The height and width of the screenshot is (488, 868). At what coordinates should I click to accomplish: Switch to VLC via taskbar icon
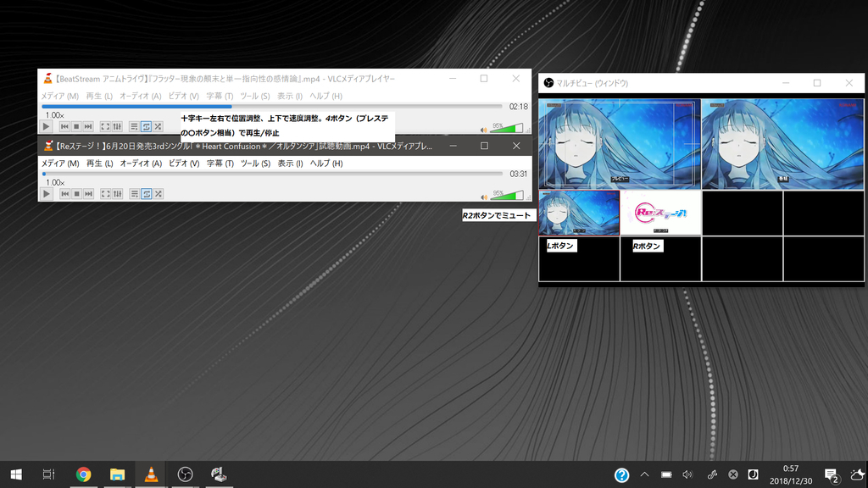click(x=151, y=474)
